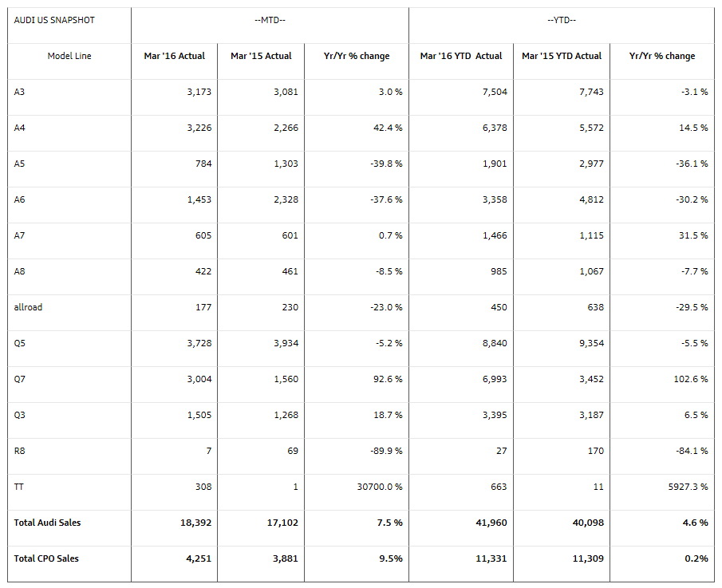The image size is (722, 588).
Task: Select the --MTD-- column group header
Action: coord(270,20)
